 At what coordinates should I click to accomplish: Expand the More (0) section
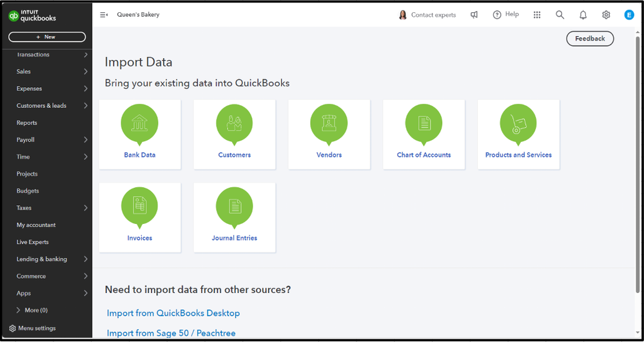coord(19,310)
